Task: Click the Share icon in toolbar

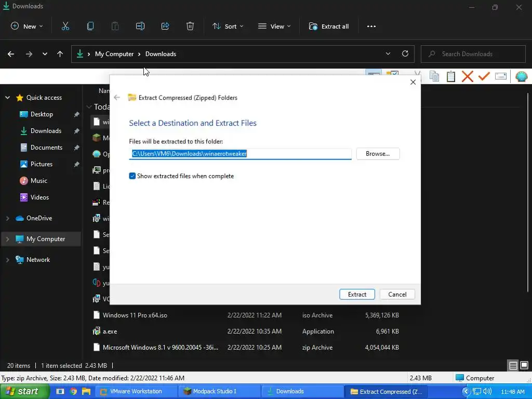Action: click(x=165, y=26)
